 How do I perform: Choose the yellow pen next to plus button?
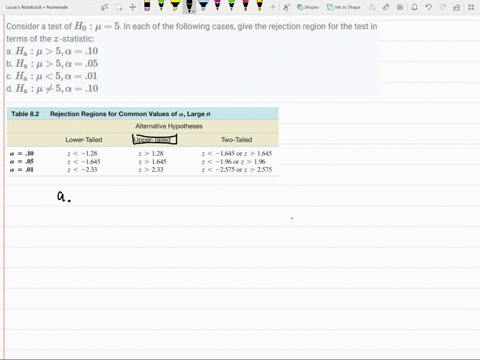(259, 6)
